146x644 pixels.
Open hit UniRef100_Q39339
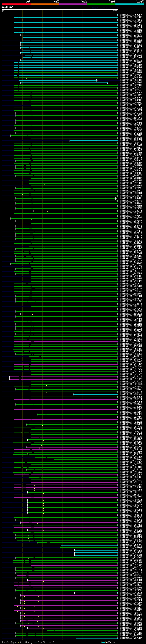tap(131, 35)
